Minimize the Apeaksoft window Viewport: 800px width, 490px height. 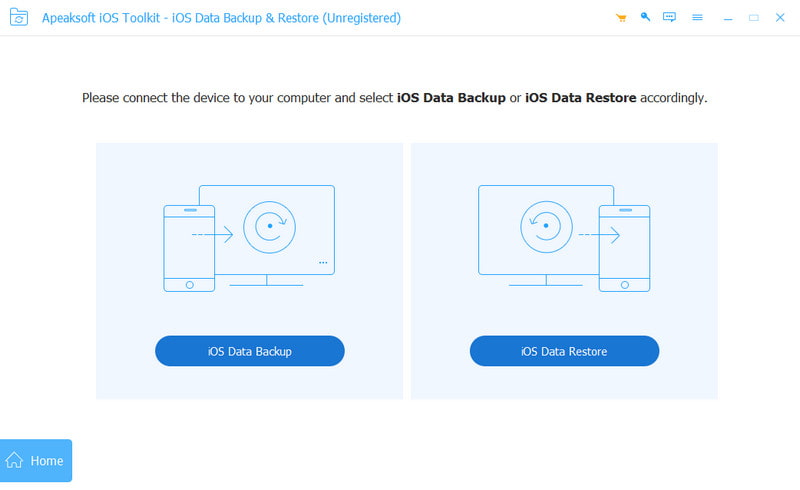pyautogui.click(x=728, y=18)
